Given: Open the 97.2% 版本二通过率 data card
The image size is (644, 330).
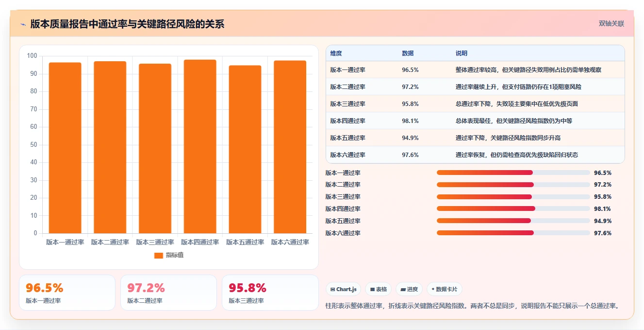Looking at the screenshot, I should click(x=168, y=293).
